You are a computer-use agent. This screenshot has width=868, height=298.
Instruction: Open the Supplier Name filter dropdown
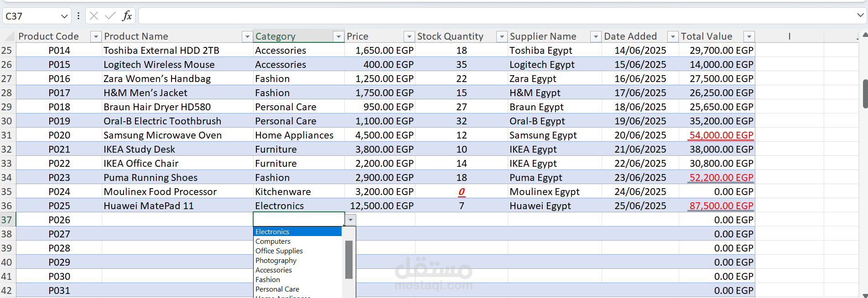point(596,36)
